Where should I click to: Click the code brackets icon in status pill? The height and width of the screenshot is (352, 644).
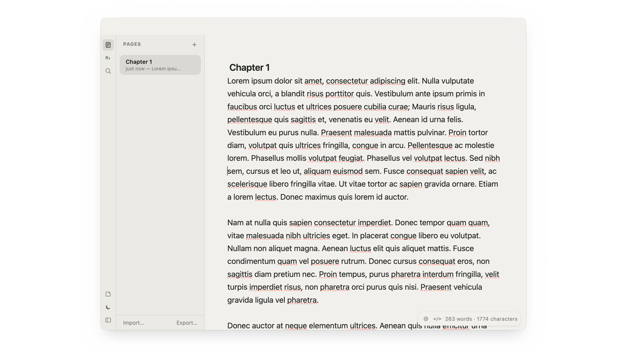coord(437,319)
